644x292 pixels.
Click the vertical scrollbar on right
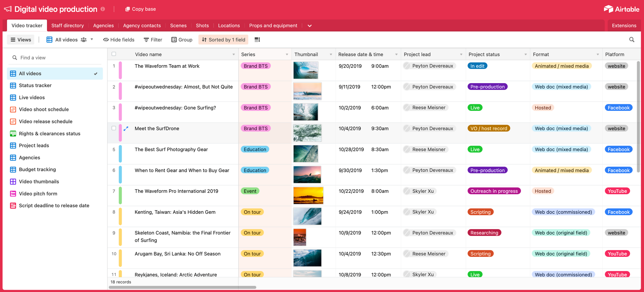[x=638, y=117]
